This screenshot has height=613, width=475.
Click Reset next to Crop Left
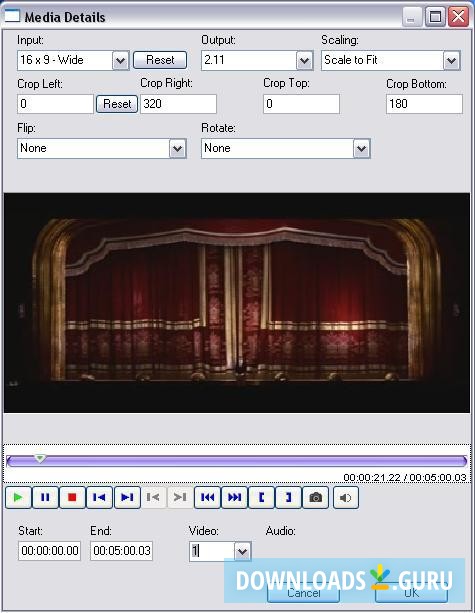click(117, 104)
